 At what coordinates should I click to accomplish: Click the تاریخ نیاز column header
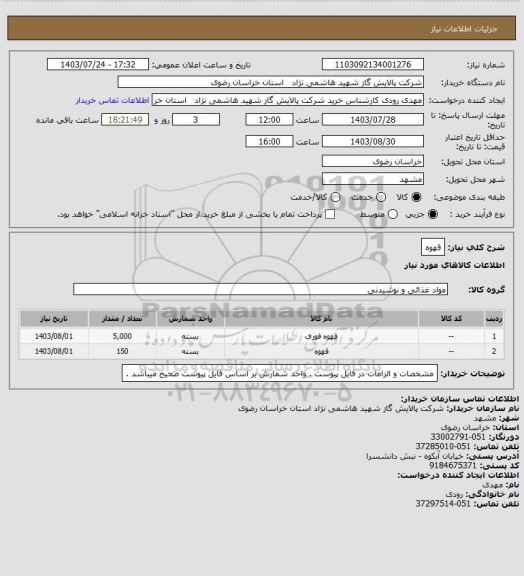point(54,318)
